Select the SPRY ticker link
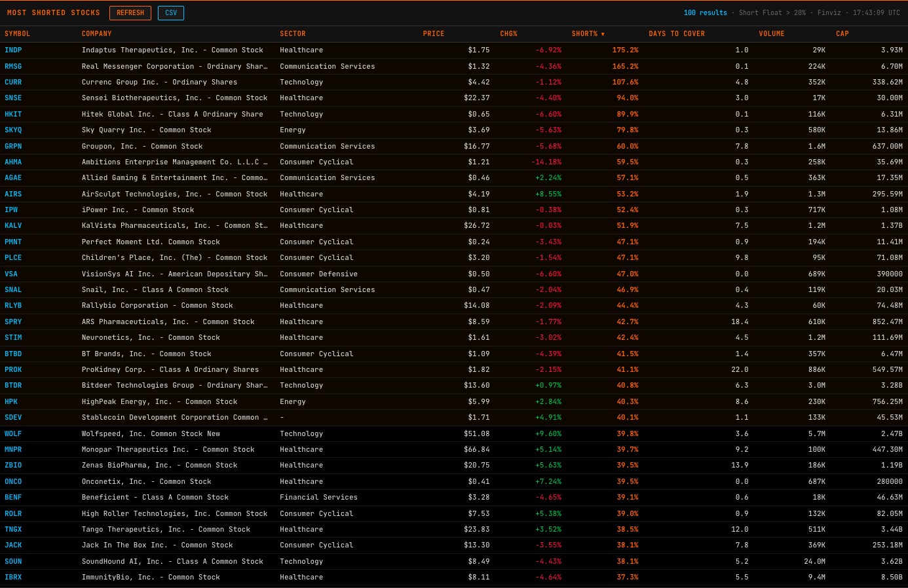Screen dimensions: 908x588 click(x=13, y=322)
